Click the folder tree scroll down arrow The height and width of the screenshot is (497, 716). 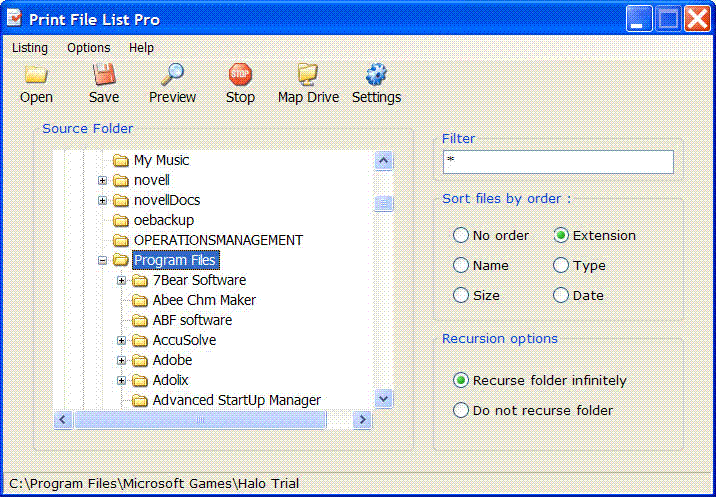pos(384,398)
